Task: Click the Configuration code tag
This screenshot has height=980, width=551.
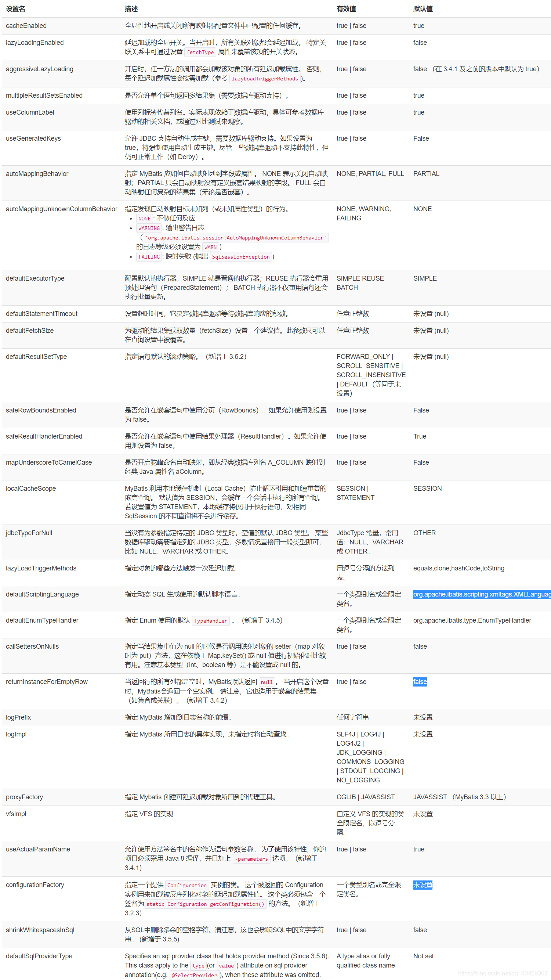Action: pos(187,885)
